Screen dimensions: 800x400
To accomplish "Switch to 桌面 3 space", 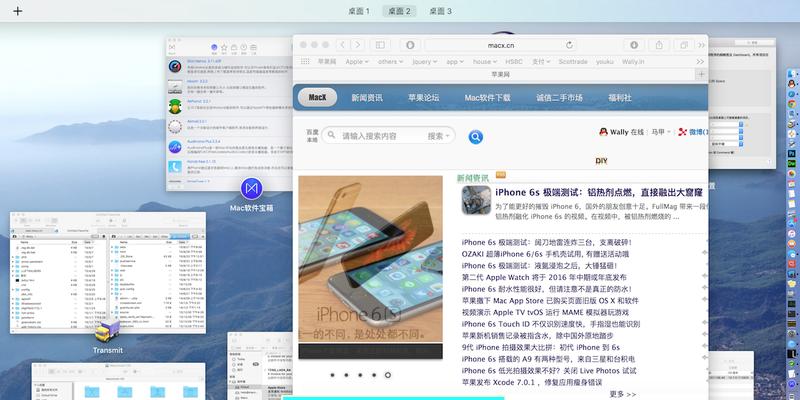I will 440,11.
